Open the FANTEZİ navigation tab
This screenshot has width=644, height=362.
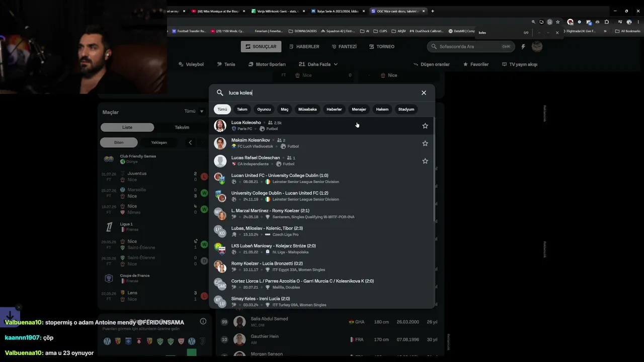pos(344,47)
